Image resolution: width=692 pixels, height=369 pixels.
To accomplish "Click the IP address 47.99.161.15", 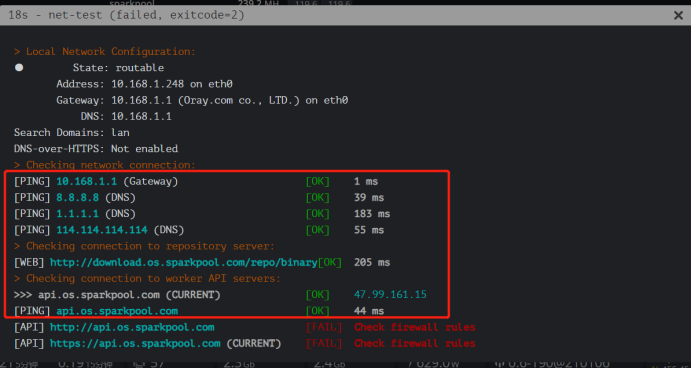I will (390, 294).
